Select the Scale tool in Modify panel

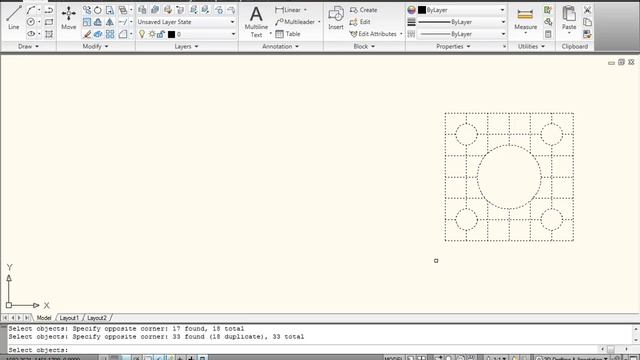[87, 22]
